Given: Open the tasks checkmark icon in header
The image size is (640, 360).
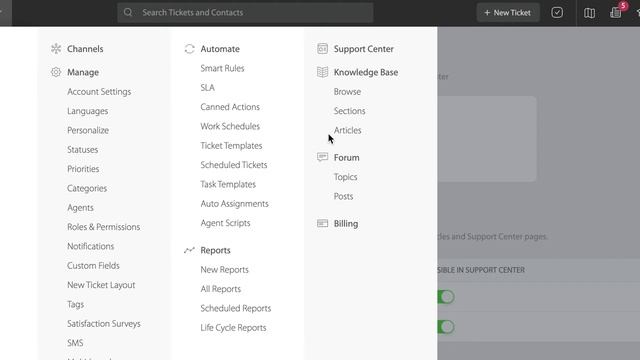Looking at the screenshot, I should coord(557,13).
